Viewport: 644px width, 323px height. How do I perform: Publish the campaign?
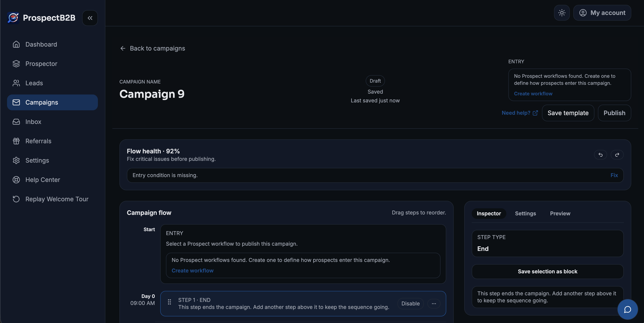[x=614, y=113]
